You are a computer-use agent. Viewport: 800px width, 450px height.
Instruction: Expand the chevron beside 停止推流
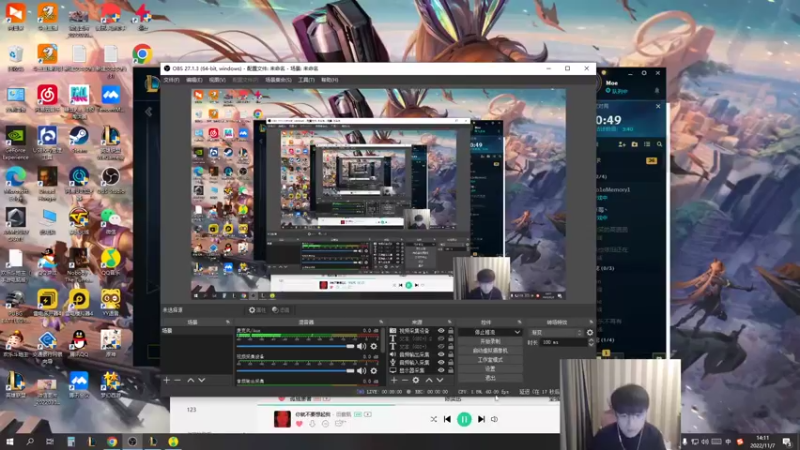[517, 332]
